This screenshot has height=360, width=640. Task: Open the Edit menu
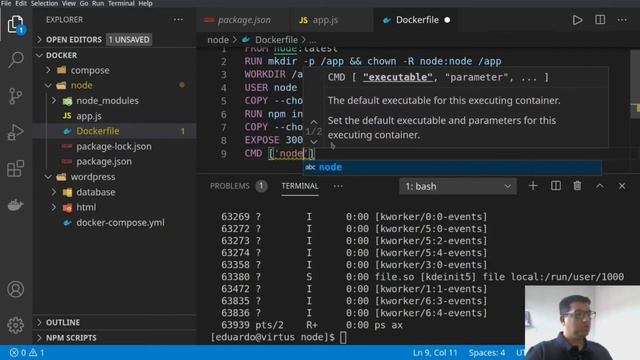coord(21,3)
